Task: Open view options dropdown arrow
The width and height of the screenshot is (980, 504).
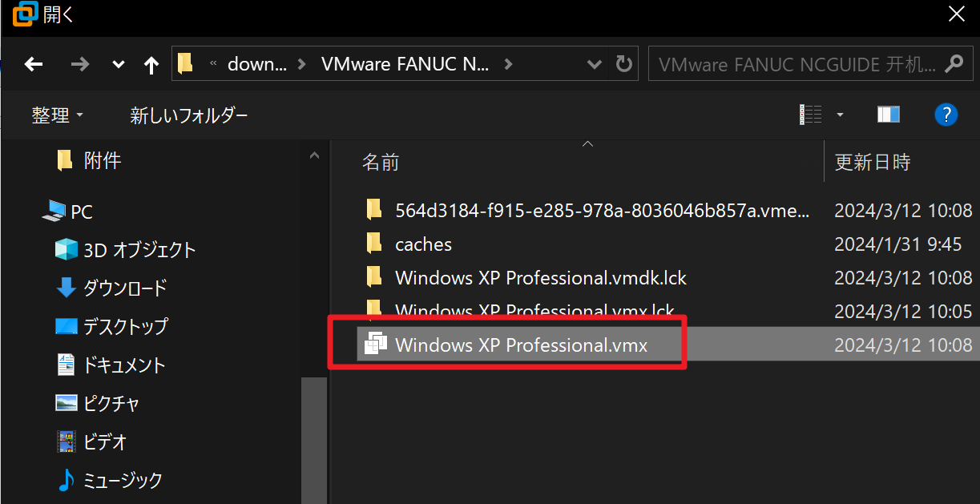Action: click(x=840, y=115)
